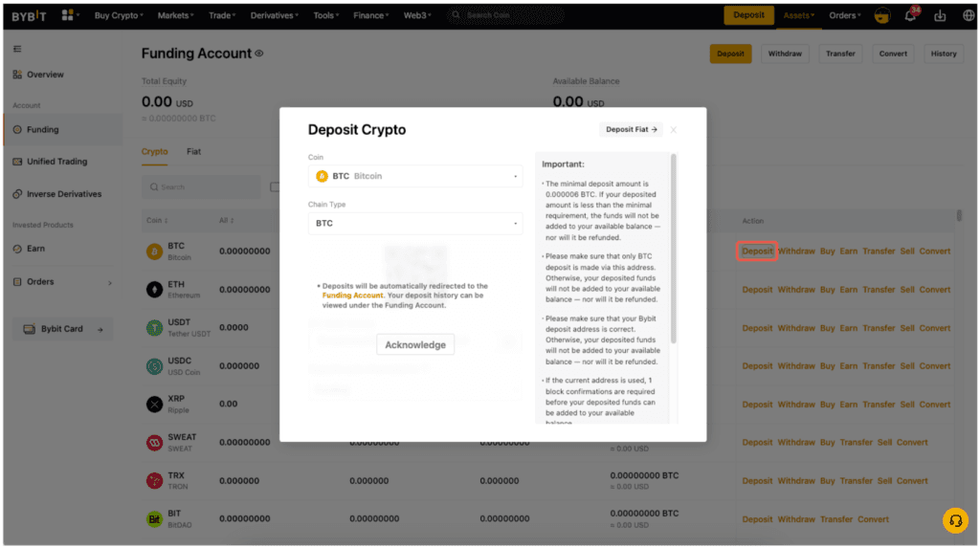This screenshot has height=548, width=980.
Task: Expand the Web3 menu
Action: 417,15
